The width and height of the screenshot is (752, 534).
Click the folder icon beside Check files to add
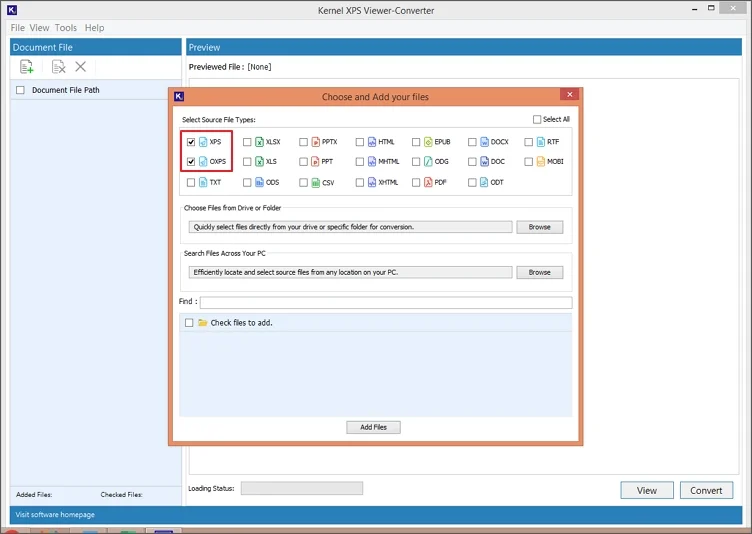[x=203, y=323]
